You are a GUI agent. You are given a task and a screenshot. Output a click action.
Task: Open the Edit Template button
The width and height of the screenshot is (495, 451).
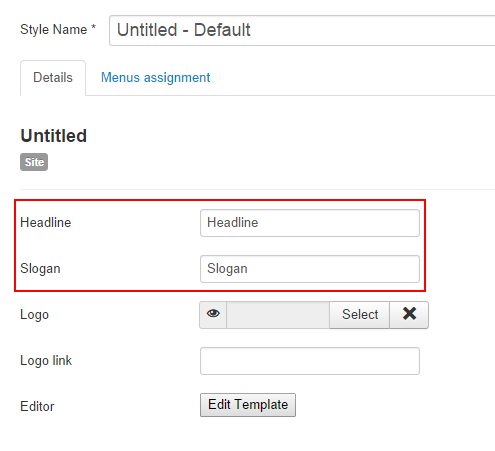(248, 405)
